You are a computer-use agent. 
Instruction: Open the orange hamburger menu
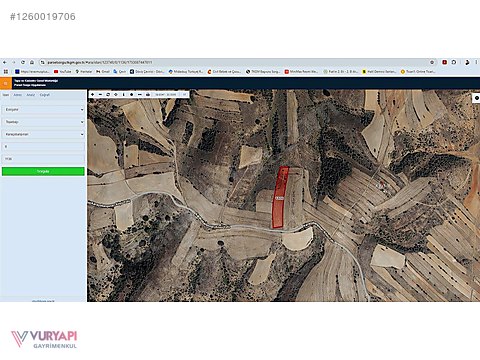[6, 83]
